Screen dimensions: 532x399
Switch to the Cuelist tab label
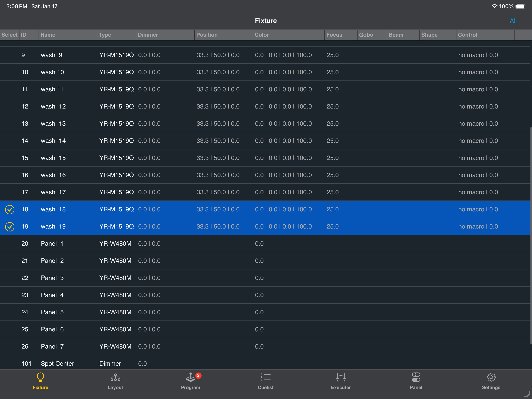point(266,388)
